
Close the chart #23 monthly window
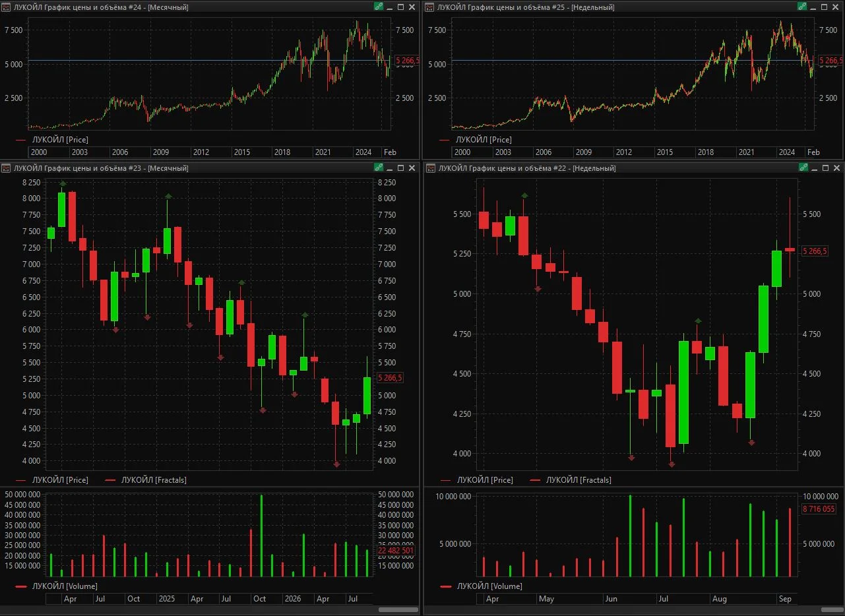click(412, 168)
